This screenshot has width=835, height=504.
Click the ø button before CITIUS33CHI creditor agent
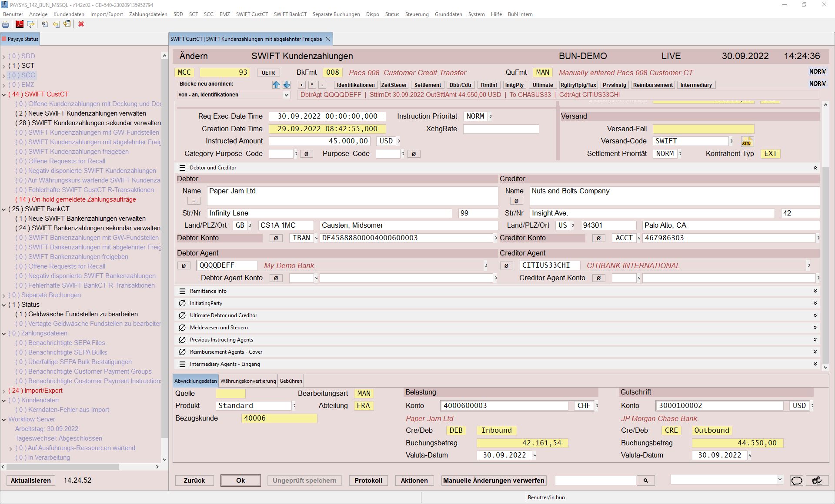tap(506, 265)
